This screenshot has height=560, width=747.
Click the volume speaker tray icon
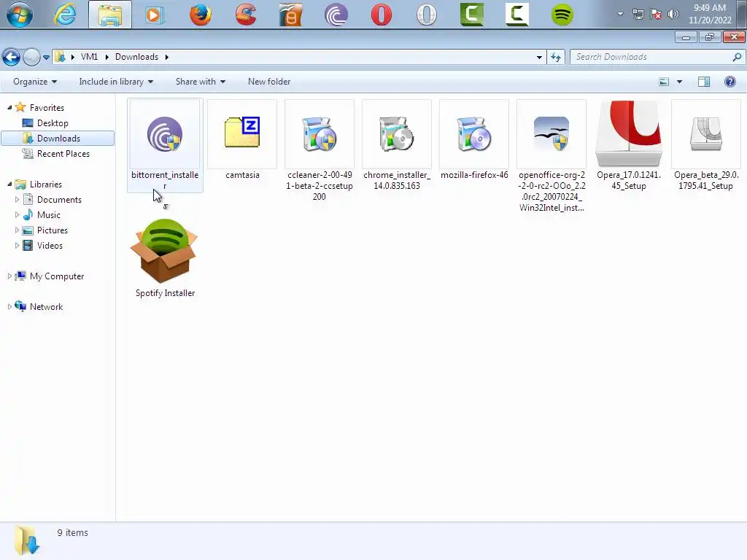(673, 14)
